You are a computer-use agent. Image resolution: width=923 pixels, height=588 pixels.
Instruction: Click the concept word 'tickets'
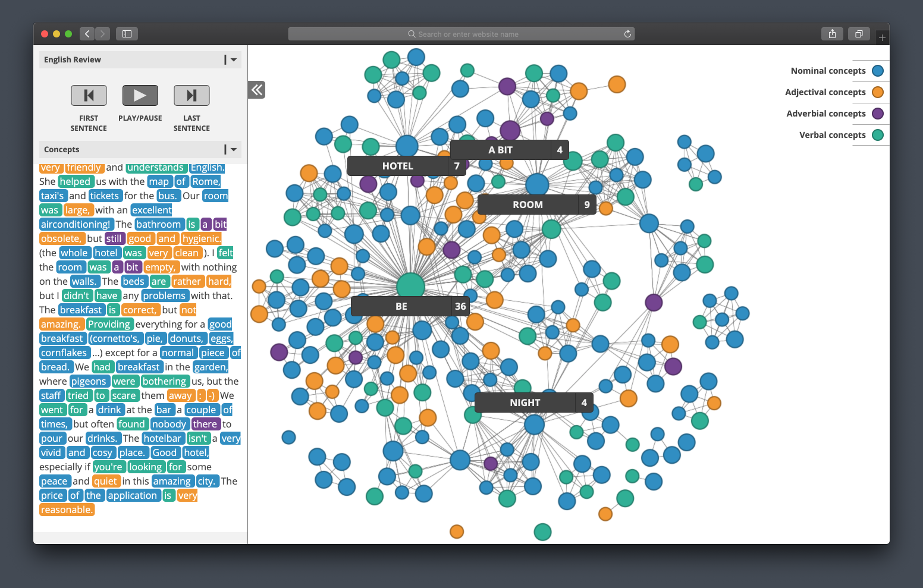(x=105, y=196)
